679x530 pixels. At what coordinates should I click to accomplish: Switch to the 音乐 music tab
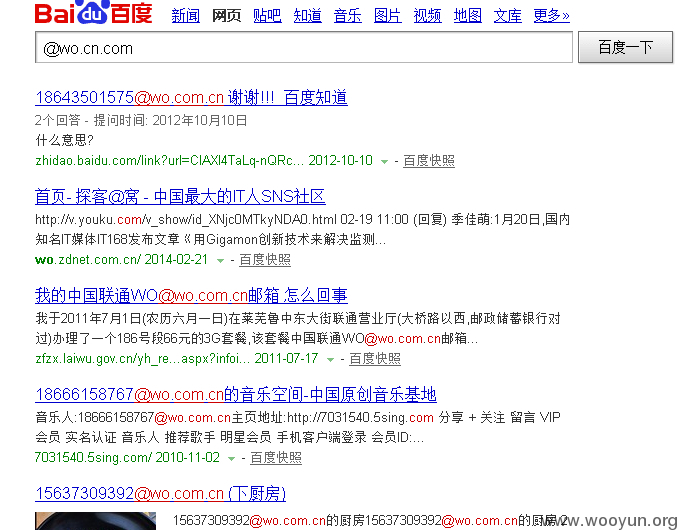pyautogui.click(x=347, y=16)
